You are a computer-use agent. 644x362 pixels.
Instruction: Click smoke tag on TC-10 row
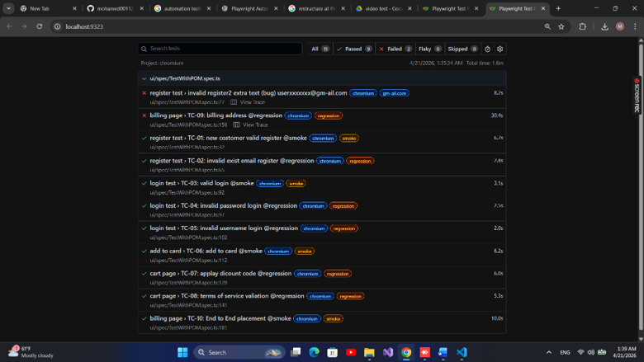click(x=333, y=318)
